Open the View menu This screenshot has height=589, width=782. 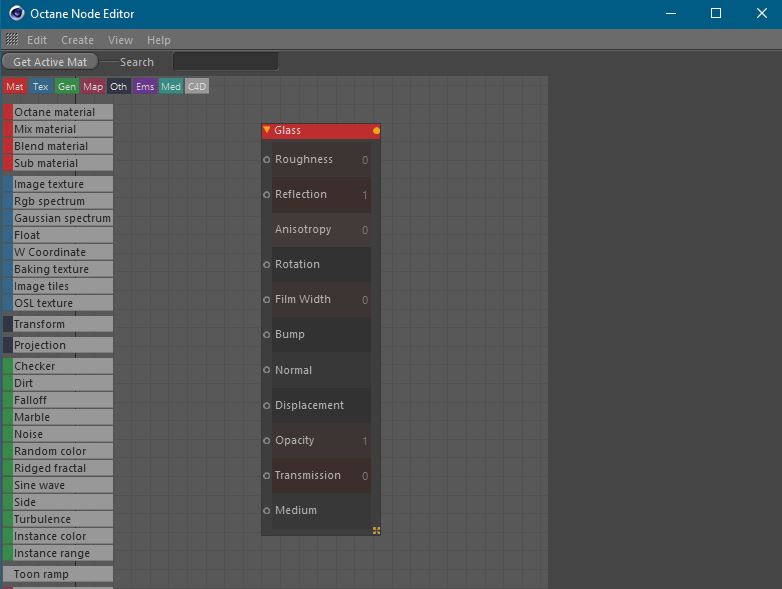click(x=120, y=40)
